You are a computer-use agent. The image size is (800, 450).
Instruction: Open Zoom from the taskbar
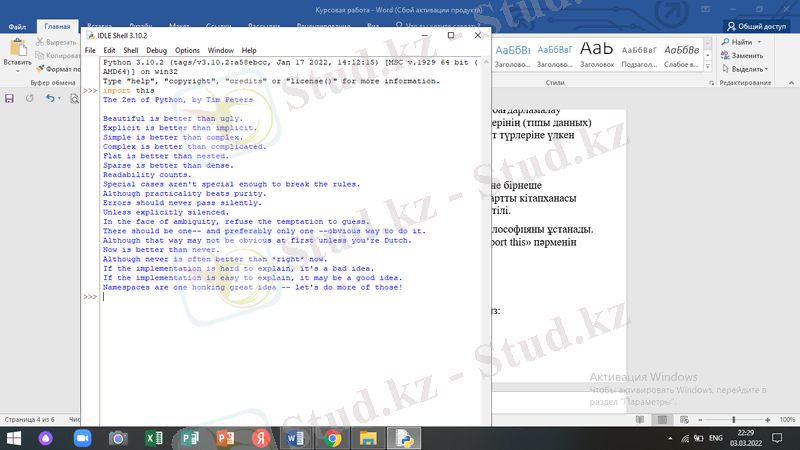click(82, 438)
